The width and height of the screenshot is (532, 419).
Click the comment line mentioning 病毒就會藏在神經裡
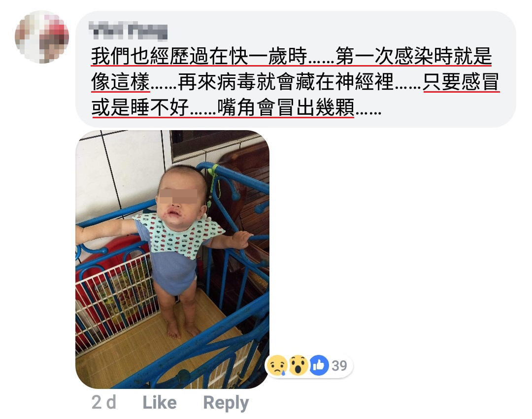[295, 82]
